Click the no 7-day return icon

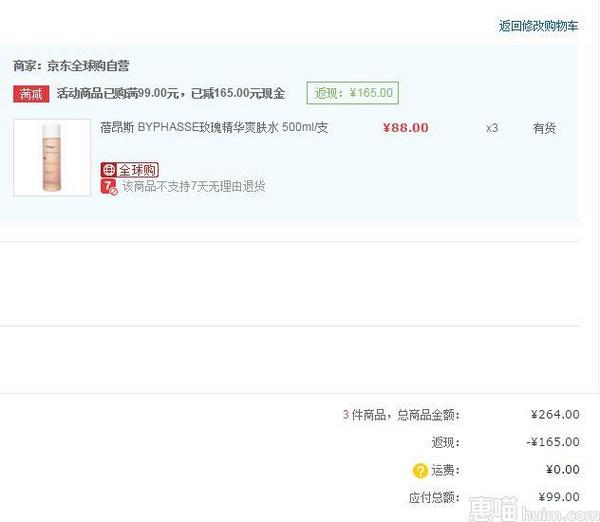pyautogui.click(x=109, y=187)
